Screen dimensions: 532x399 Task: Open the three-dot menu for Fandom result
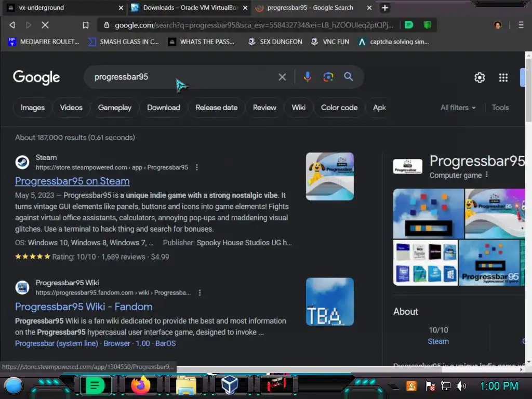pyautogui.click(x=199, y=292)
